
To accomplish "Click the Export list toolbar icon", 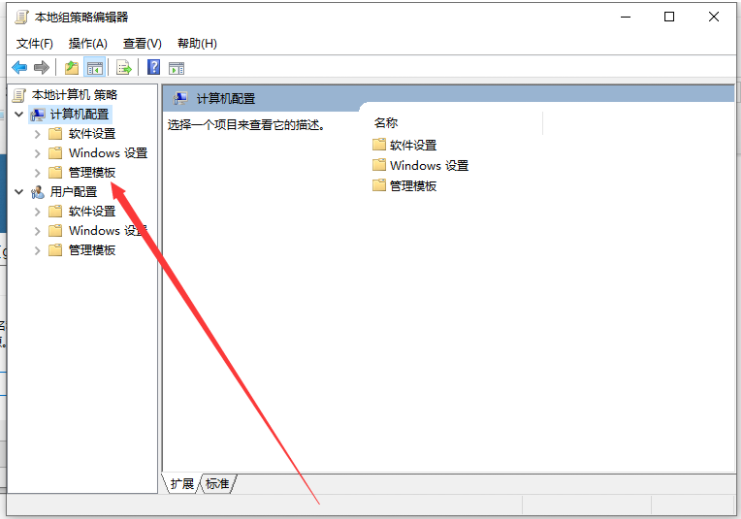I will [x=124, y=68].
